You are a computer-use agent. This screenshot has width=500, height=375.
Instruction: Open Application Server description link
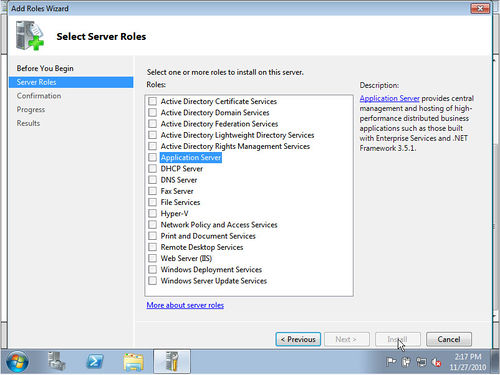390,98
